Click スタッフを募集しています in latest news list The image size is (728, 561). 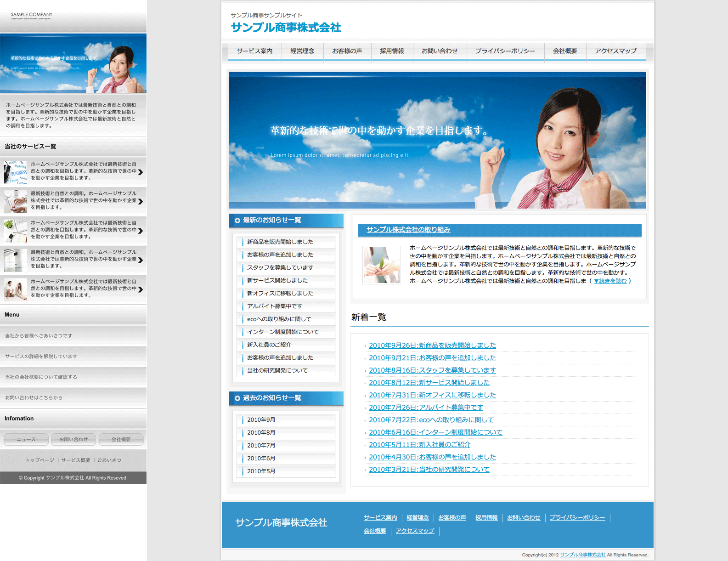[x=280, y=268]
